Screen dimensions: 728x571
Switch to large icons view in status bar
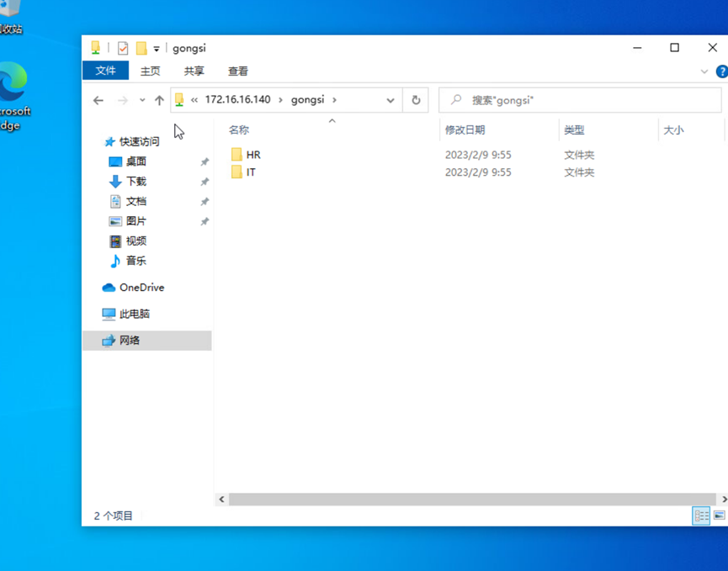click(720, 515)
